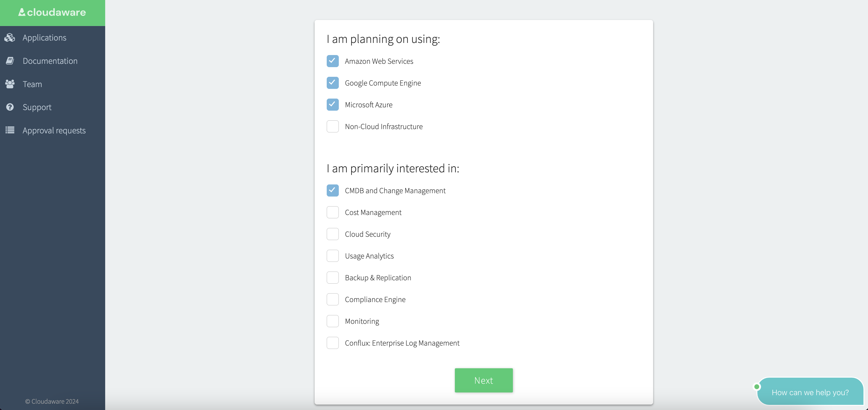Enable the Non-Cloud Infrastructure checkbox
The height and width of the screenshot is (410, 868).
pyautogui.click(x=332, y=126)
